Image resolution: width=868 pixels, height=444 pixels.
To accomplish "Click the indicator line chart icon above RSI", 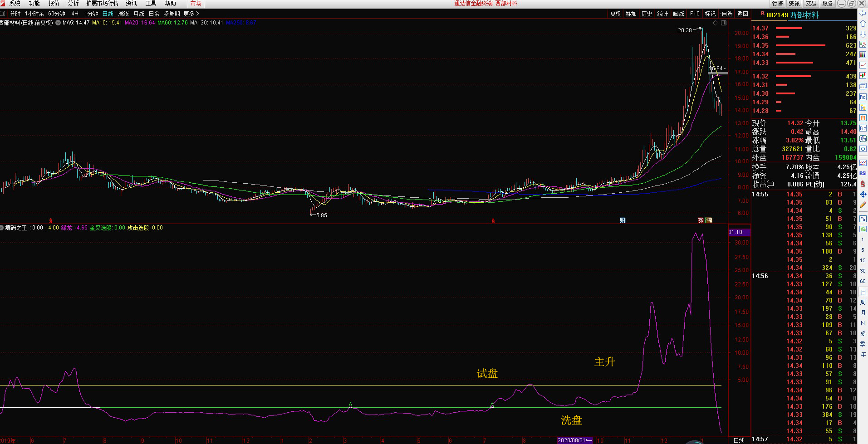I will click(x=863, y=163).
